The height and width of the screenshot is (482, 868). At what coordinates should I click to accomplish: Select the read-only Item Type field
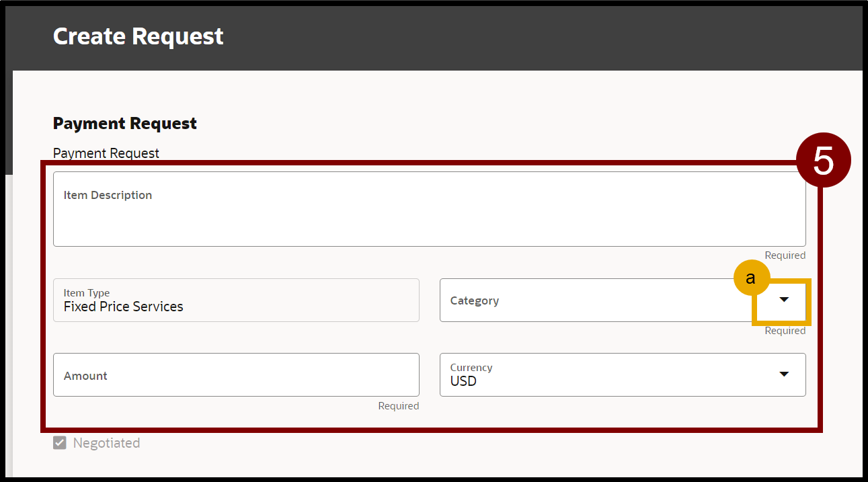pyautogui.click(x=235, y=300)
